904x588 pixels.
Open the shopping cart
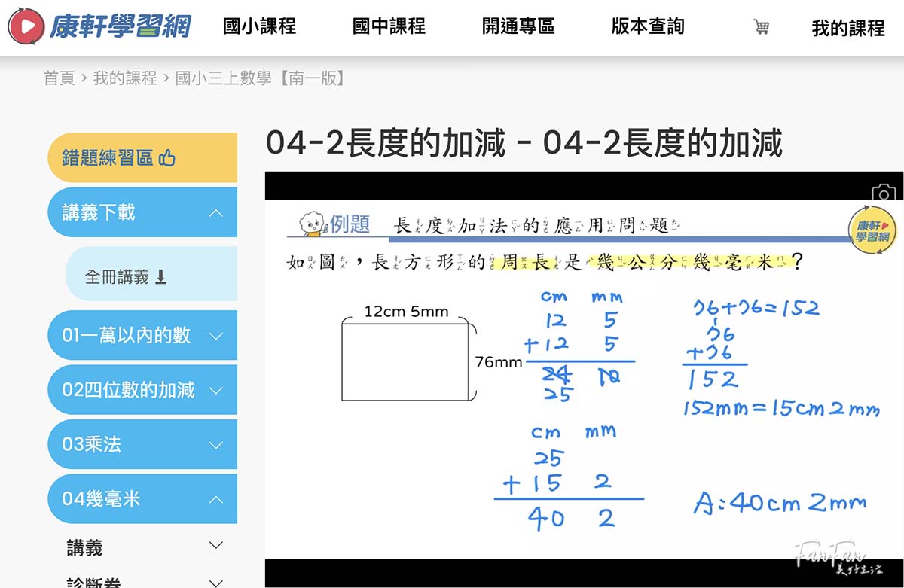point(762,26)
